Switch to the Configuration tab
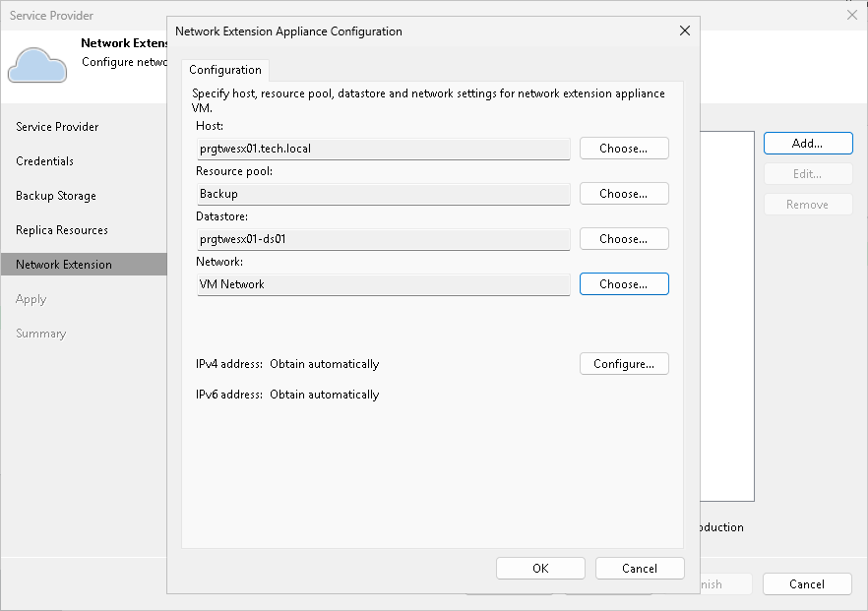 pos(224,70)
